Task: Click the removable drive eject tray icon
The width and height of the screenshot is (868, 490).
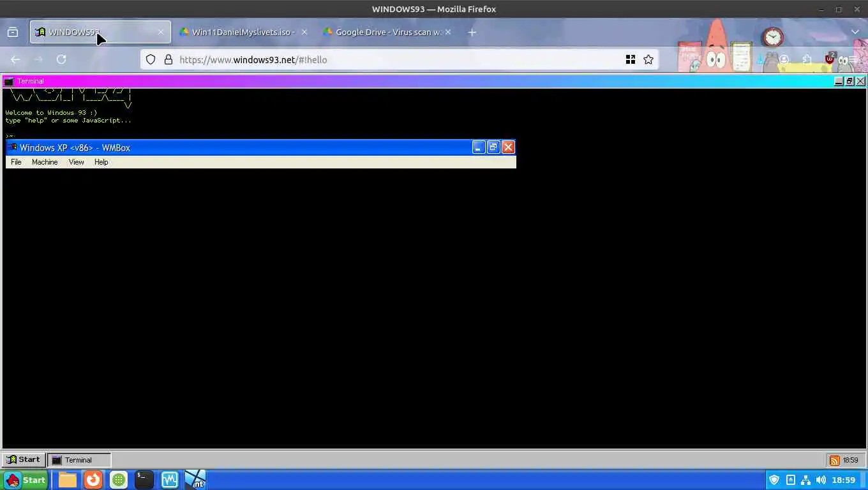Action: point(791,480)
